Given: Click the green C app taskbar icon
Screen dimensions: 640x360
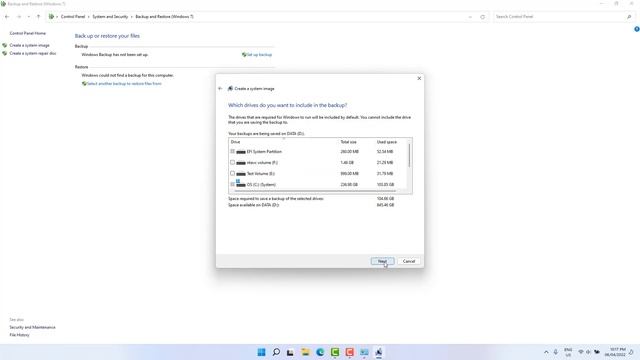Looking at the screenshot, I should coord(335,352).
